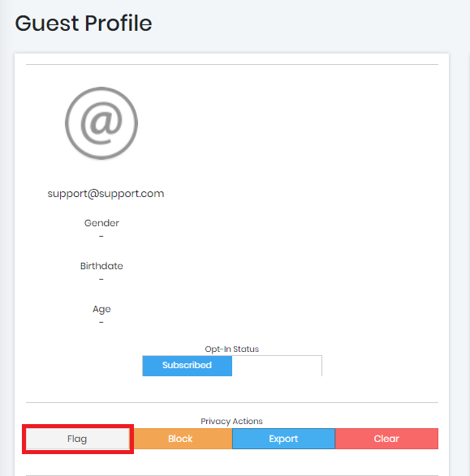Switch opt-in to the empty unsubscribed side

click(277, 366)
